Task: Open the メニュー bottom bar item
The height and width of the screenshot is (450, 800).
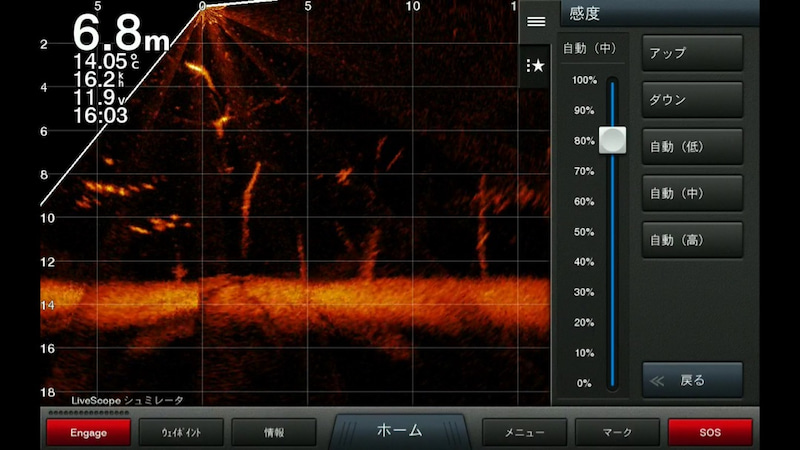Action: tap(524, 432)
